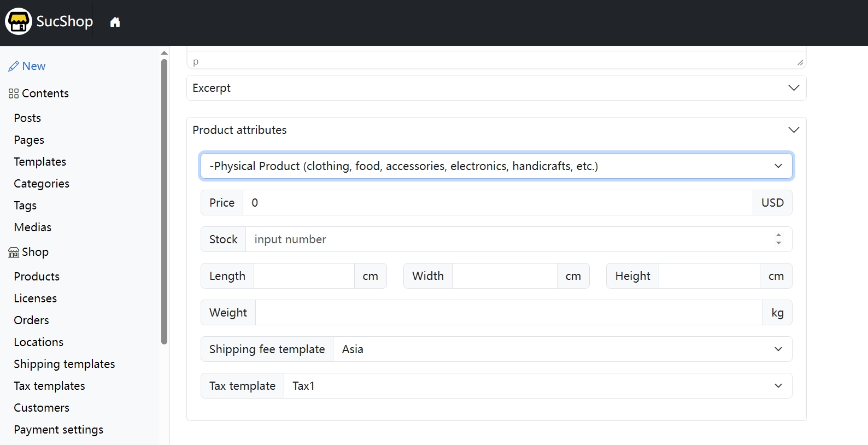Viewport: 868px width, 445px height.
Task: Click the Weight input field
Action: (508, 313)
